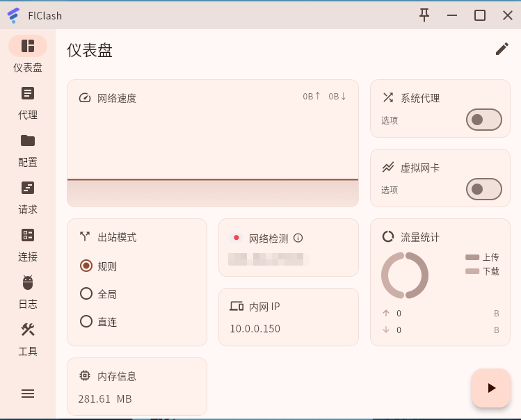This screenshot has height=420, width=521.
Task: Open the 日志 (Logs) page
Action: (28, 293)
